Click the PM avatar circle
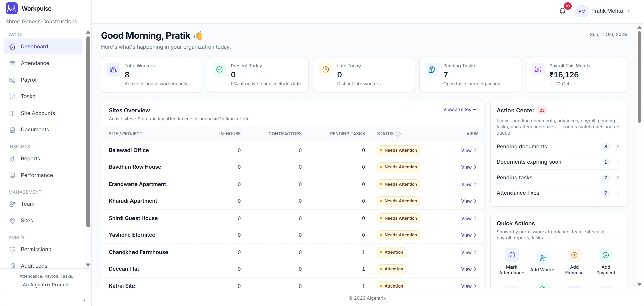 582,11
